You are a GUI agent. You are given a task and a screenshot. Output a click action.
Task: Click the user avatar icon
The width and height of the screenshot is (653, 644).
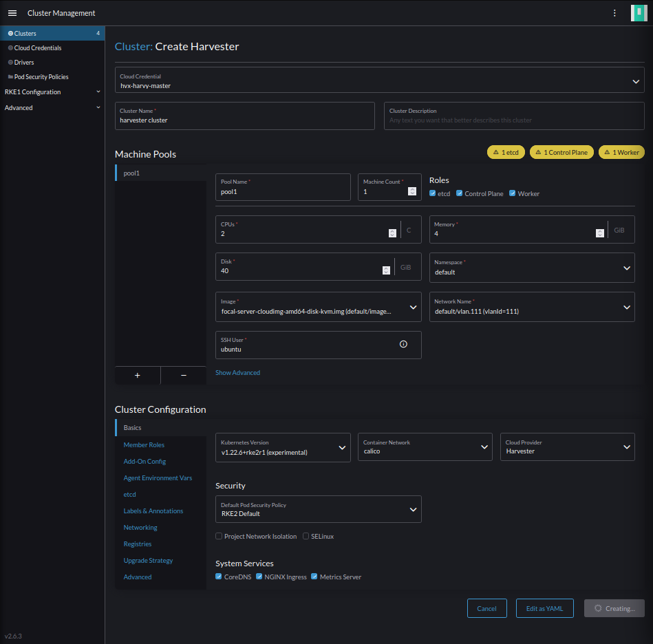click(x=639, y=12)
